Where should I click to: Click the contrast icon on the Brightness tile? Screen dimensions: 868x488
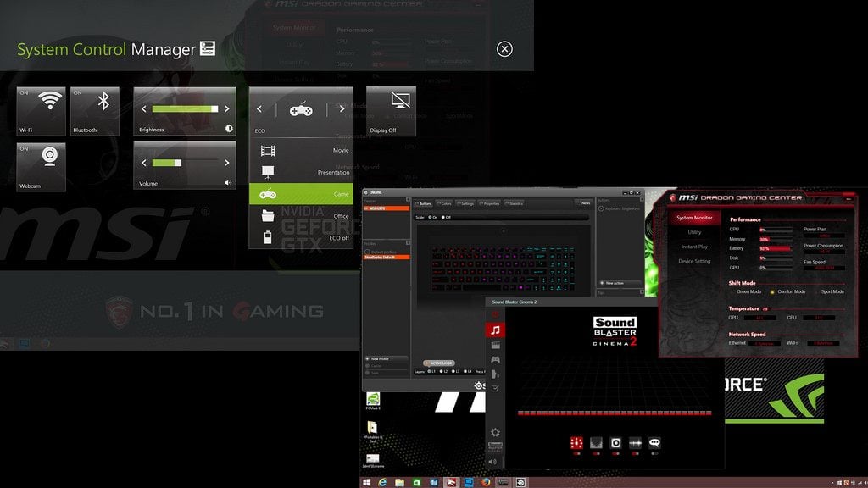[229, 129]
